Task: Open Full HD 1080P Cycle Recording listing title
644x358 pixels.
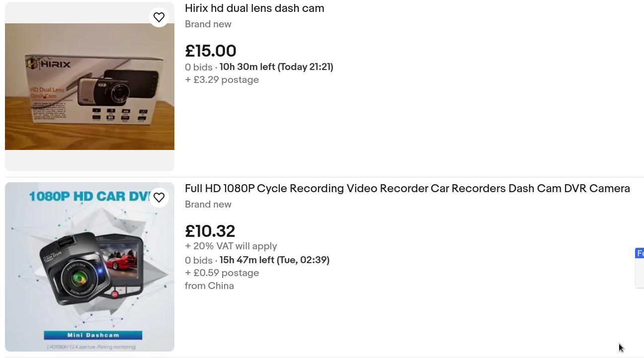Action: coord(407,189)
